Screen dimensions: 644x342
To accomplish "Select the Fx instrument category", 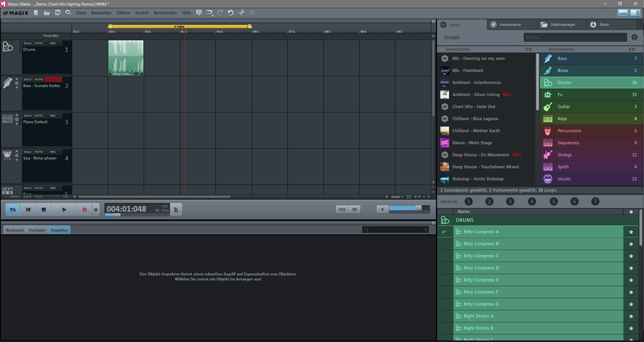I will 591,95.
